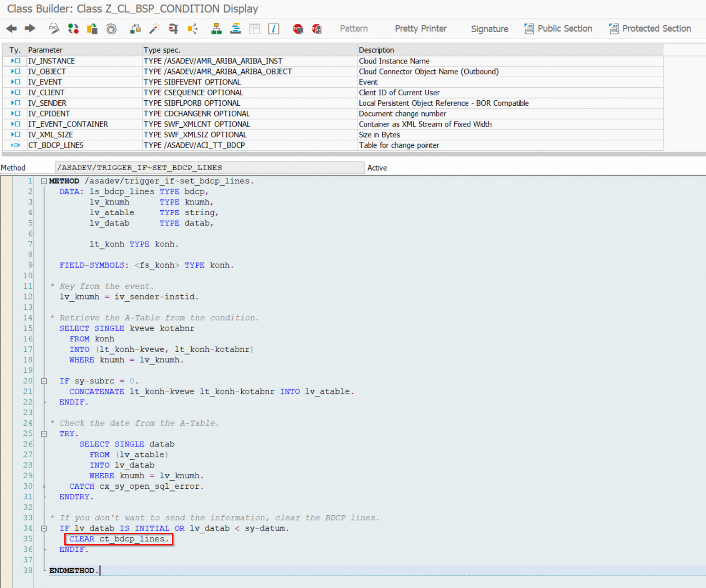Set a session breakpoint with stop icon
Image resolution: width=706 pixels, height=588 pixels.
point(298,29)
